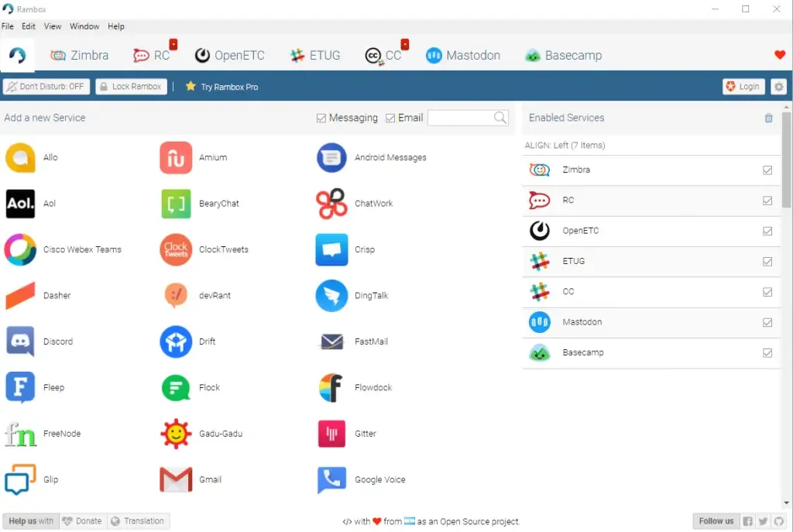Add Cisco Webex Teams service
Screen dimensions: 793x532
click(20, 250)
